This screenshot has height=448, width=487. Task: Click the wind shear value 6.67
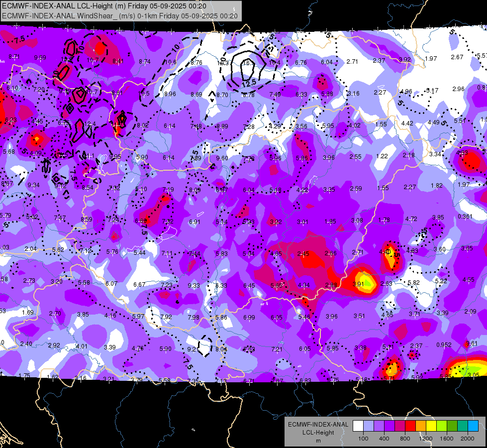139,284
